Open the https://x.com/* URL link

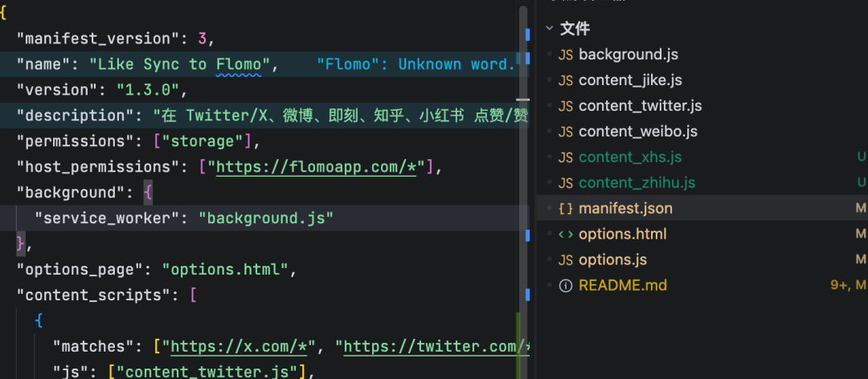pyautogui.click(x=241, y=347)
